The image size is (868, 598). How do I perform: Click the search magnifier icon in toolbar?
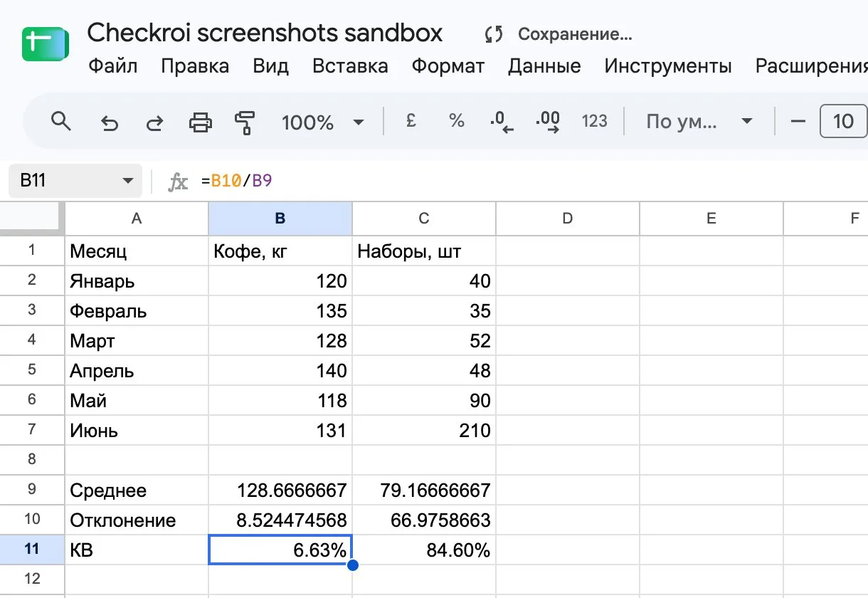[61, 122]
